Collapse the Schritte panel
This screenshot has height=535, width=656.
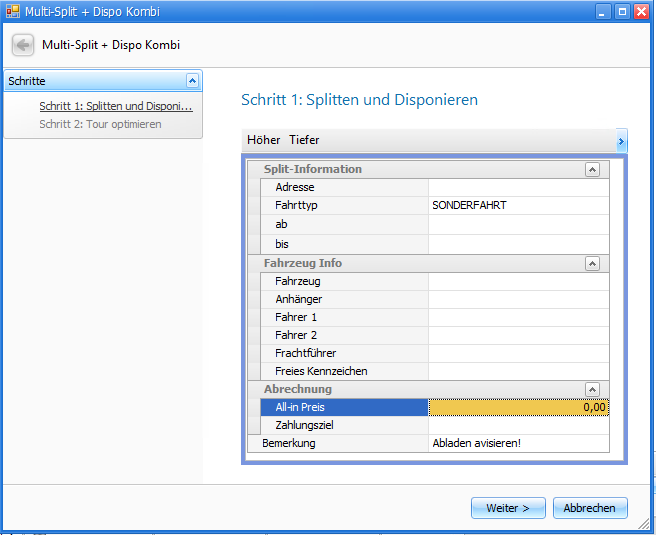click(x=193, y=81)
